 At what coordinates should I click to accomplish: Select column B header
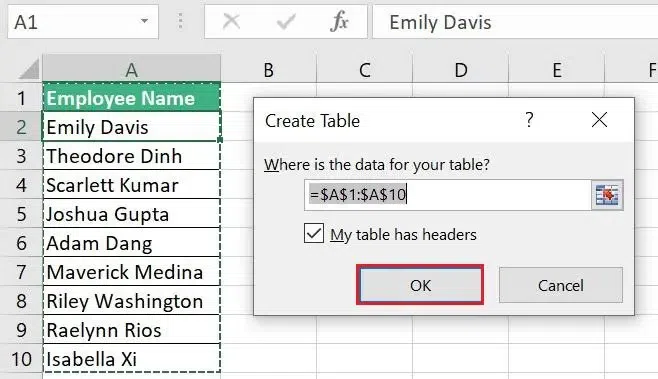269,69
